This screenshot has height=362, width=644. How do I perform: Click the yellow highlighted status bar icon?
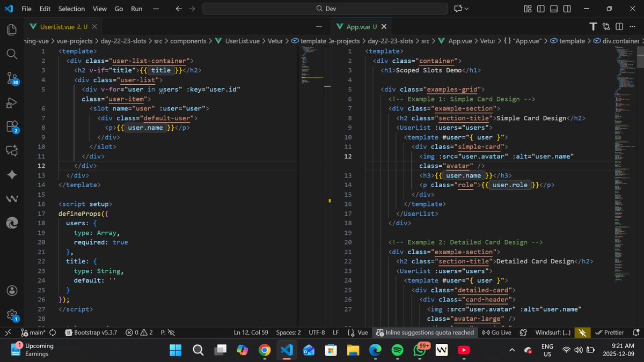581,333
